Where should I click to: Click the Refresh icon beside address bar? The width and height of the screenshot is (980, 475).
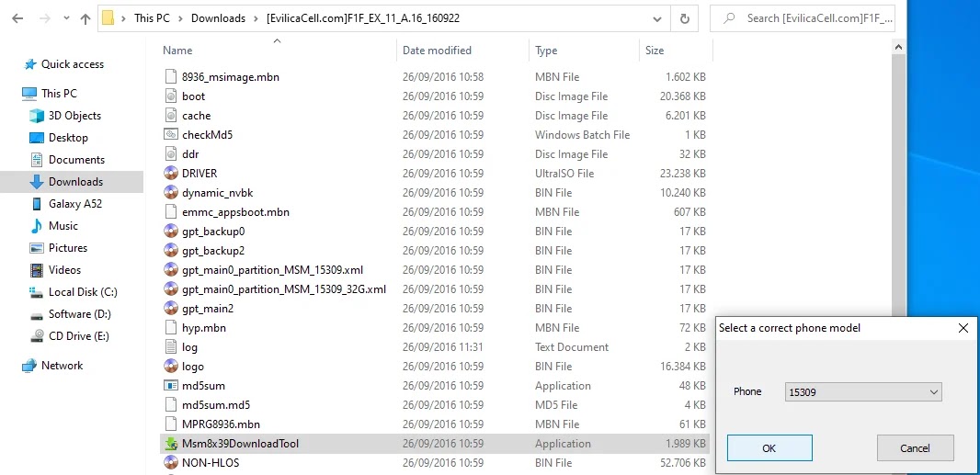[684, 18]
